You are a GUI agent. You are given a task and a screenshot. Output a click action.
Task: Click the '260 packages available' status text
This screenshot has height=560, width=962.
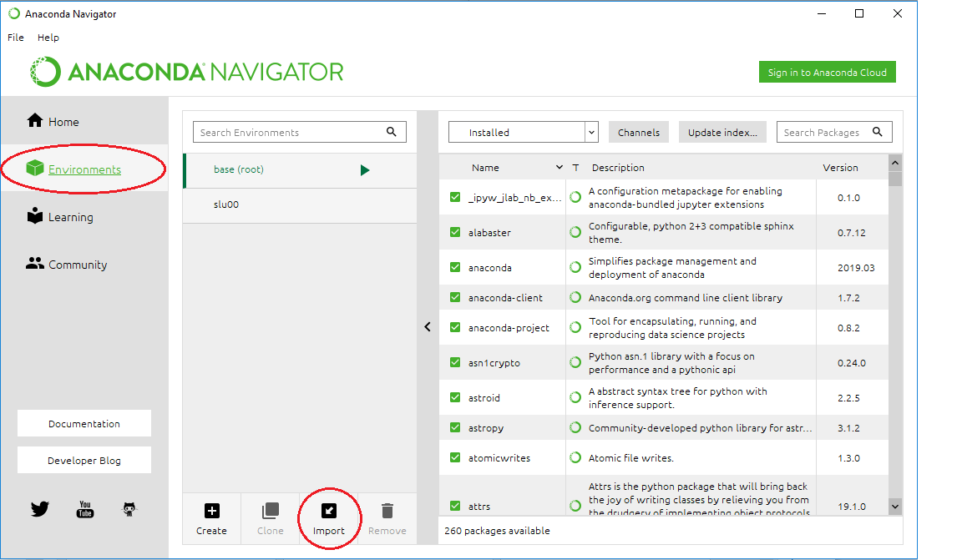click(497, 531)
